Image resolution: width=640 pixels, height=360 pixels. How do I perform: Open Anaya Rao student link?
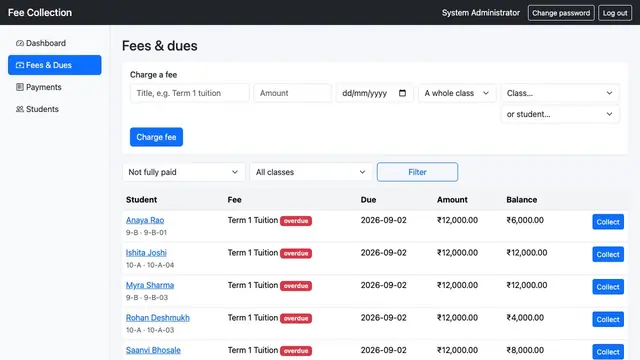click(145, 220)
